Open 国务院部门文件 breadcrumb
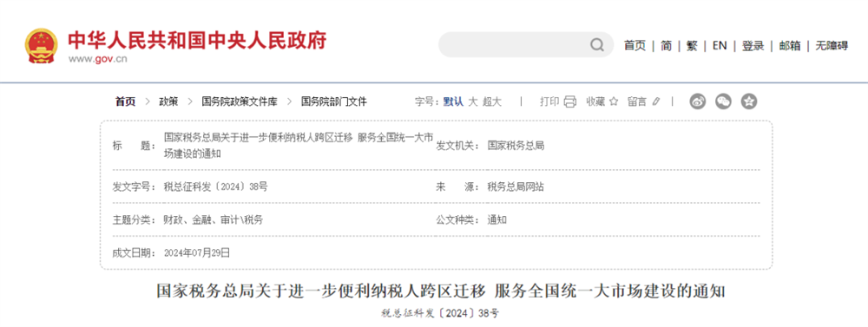 (334, 101)
